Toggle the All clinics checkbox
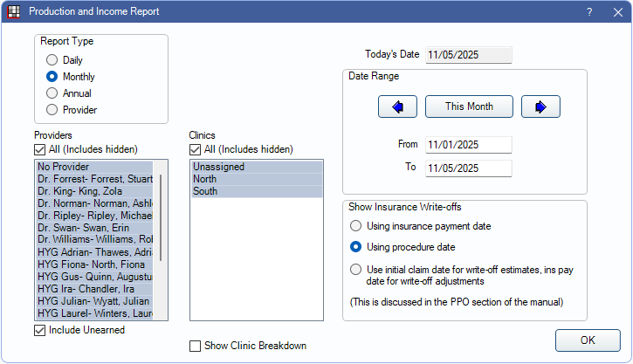Image resolution: width=633 pixels, height=364 pixels. 196,149
